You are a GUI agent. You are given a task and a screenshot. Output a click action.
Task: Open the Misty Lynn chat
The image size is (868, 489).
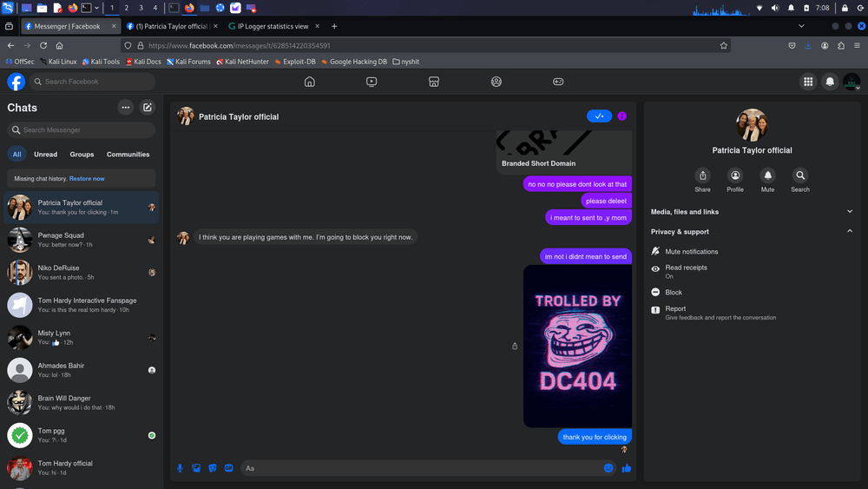(82, 337)
